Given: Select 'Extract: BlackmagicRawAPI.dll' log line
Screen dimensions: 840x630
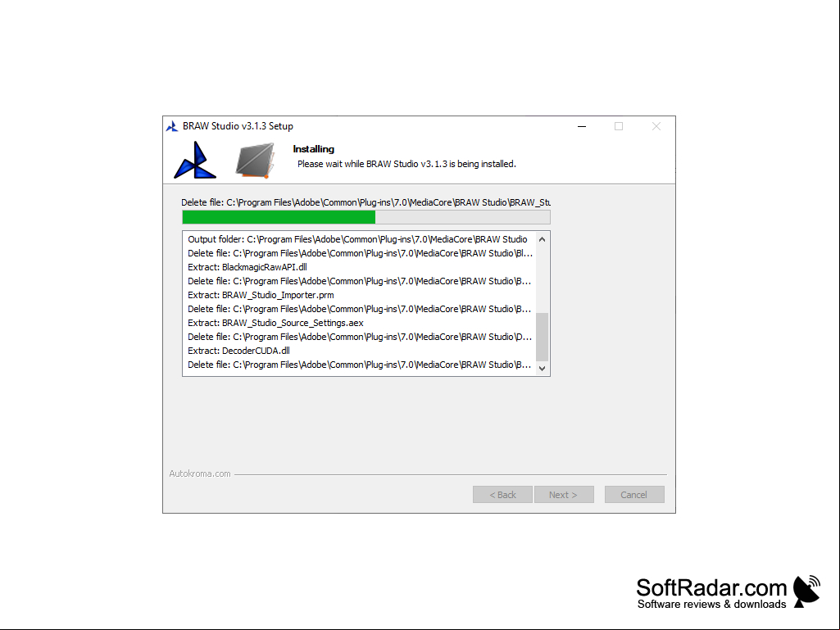Looking at the screenshot, I should pos(247,267).
